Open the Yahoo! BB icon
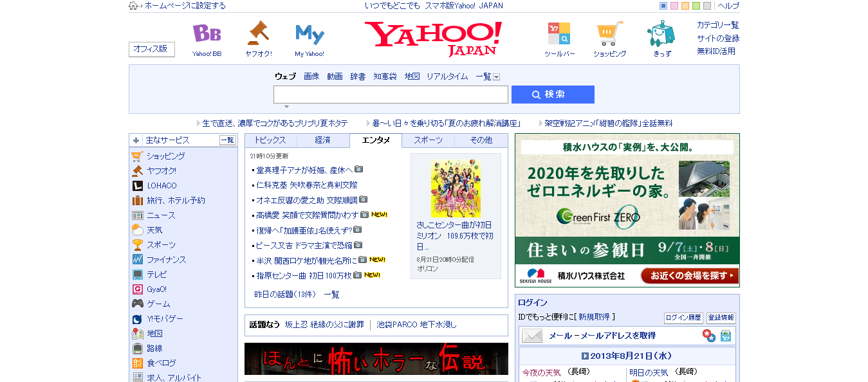Viewport: 868px width, 382px height. 207,33
